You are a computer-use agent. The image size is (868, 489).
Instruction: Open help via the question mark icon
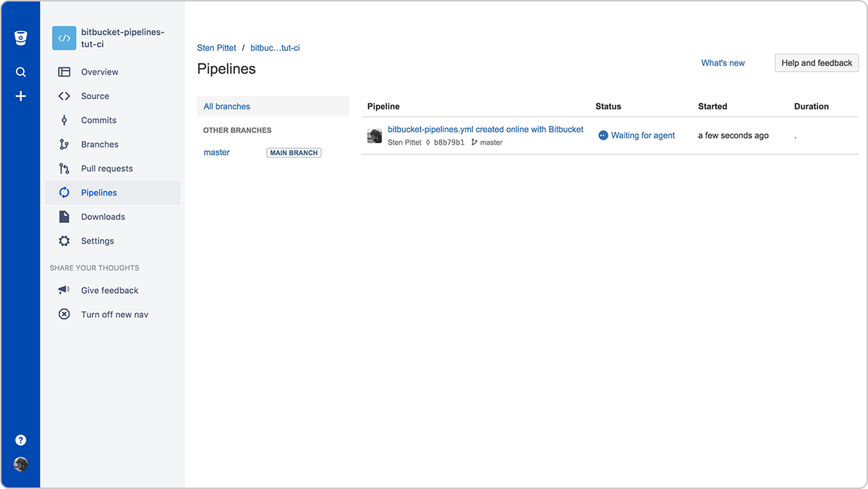tap(20, 439)
